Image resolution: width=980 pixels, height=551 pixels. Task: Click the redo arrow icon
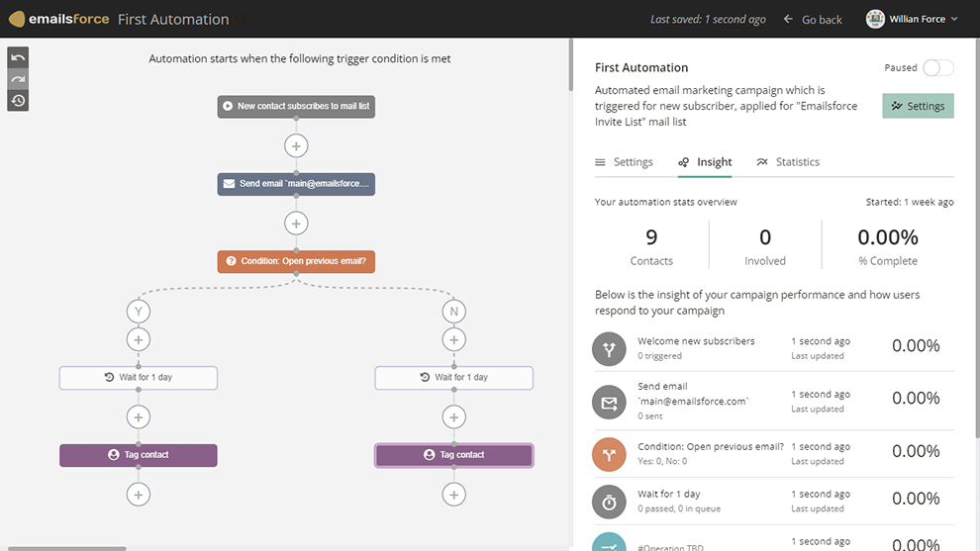(x=18, y=79)
